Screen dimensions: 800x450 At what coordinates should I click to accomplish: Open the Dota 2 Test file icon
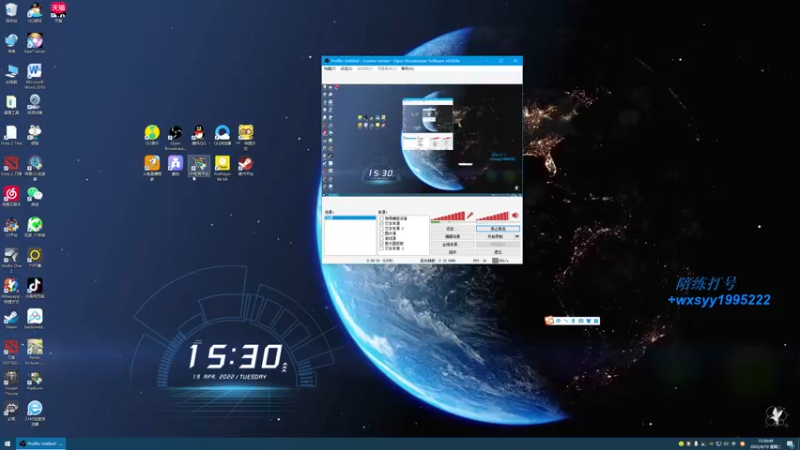(11, 134)
